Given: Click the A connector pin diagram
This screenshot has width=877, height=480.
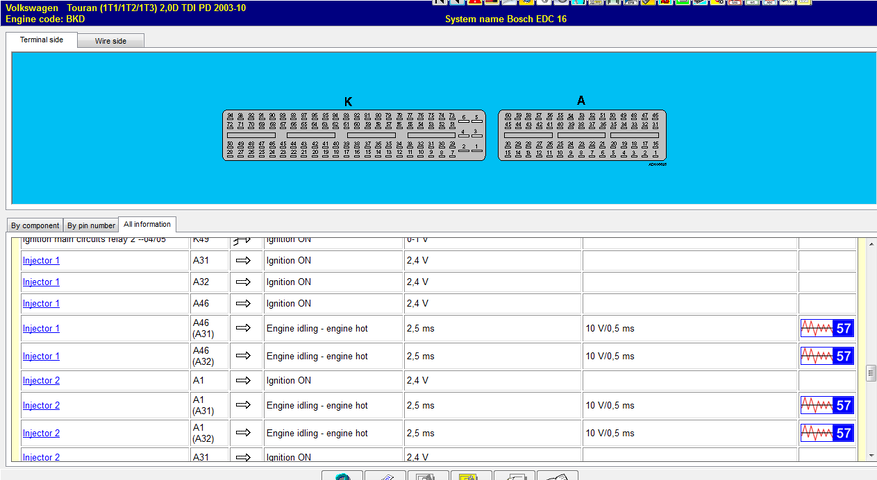Looking at the screenshot, I should [x=582, y=135].
